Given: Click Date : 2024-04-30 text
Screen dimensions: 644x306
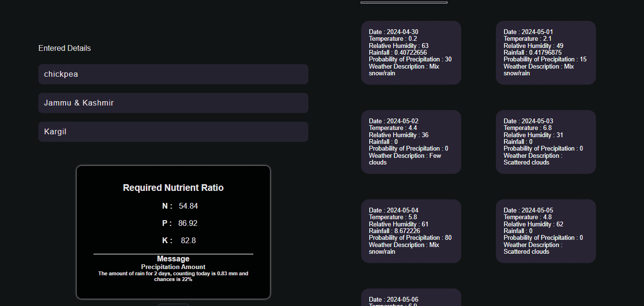Looking at the screenshot, I should pyautogui.click(x=393, y=32).
